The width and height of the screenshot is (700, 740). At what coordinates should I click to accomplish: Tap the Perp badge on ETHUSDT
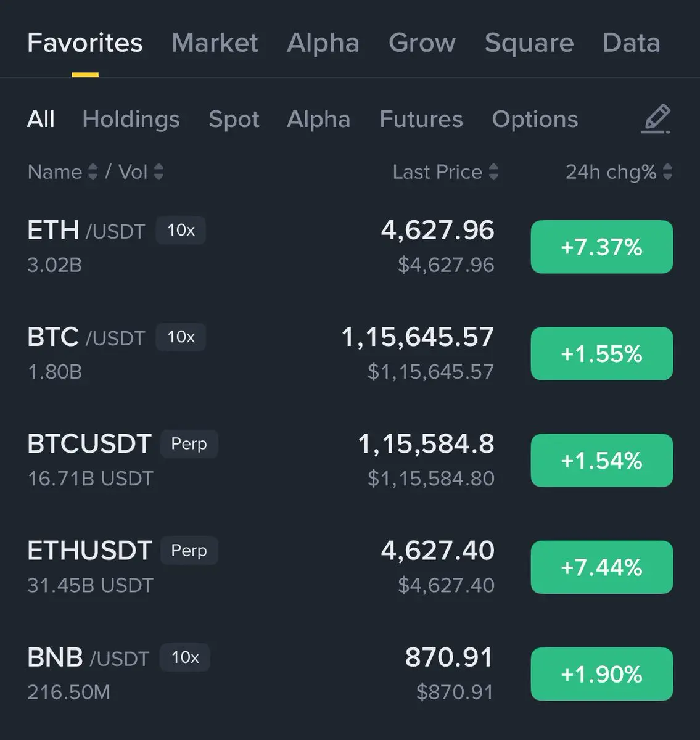[x=189, y=551]
